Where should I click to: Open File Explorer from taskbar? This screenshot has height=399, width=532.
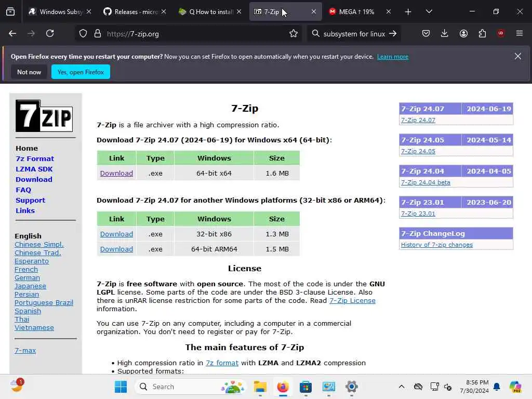point(260,387)
